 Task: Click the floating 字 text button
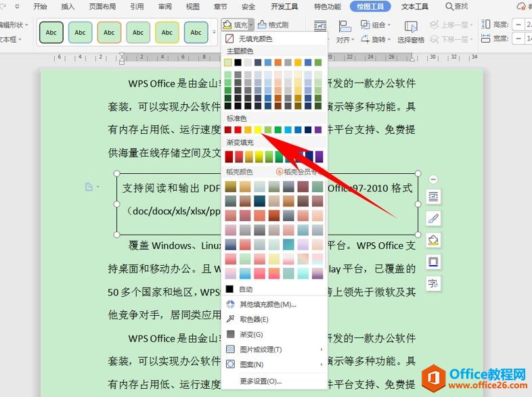[433, 283]
